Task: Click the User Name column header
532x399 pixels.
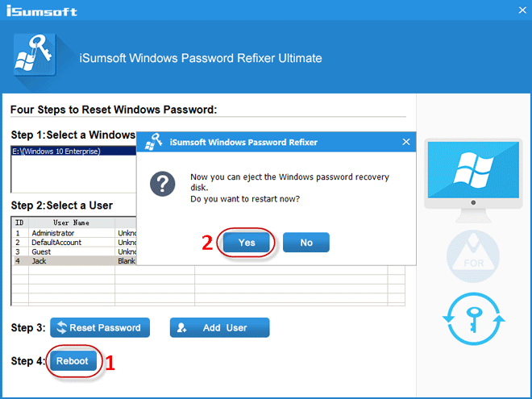Action: tap(72, 222)
